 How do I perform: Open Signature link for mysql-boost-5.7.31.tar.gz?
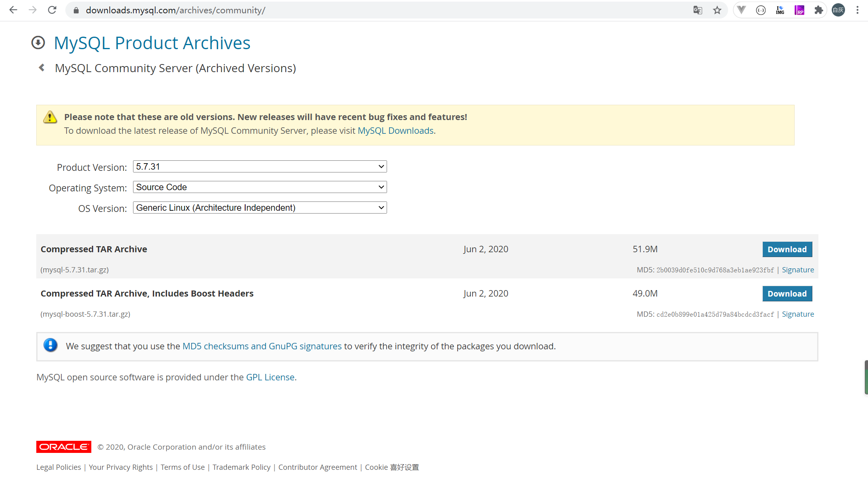(797, 314)
